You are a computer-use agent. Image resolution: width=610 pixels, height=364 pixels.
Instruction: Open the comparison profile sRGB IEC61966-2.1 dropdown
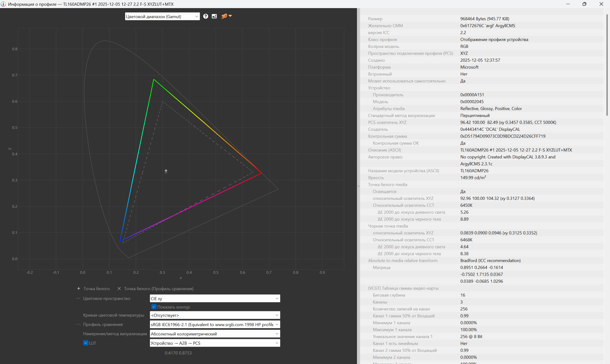point(215,324)
